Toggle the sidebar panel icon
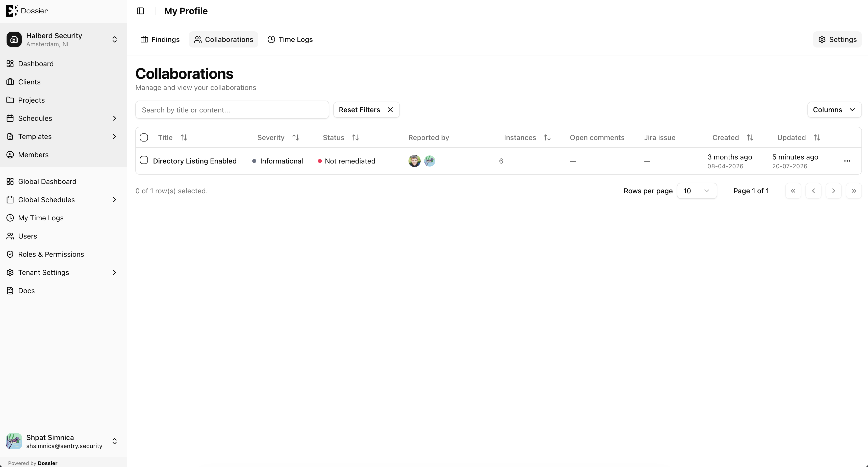 click(141, 11)
